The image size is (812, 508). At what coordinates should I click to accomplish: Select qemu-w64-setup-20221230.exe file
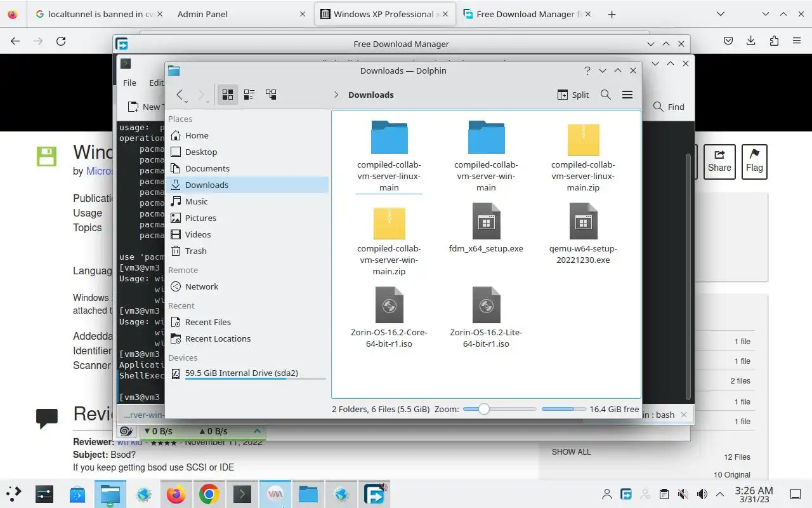point(583,234)
